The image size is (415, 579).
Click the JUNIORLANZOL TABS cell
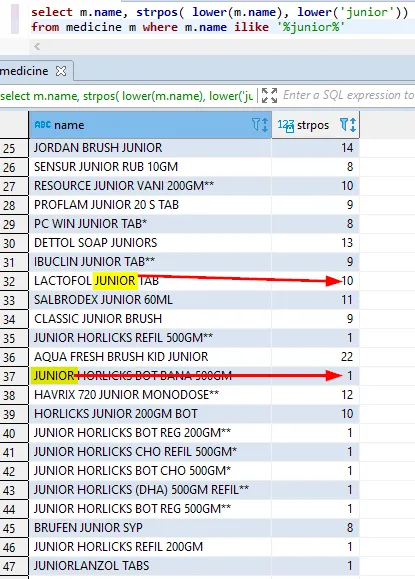point(150,566)
